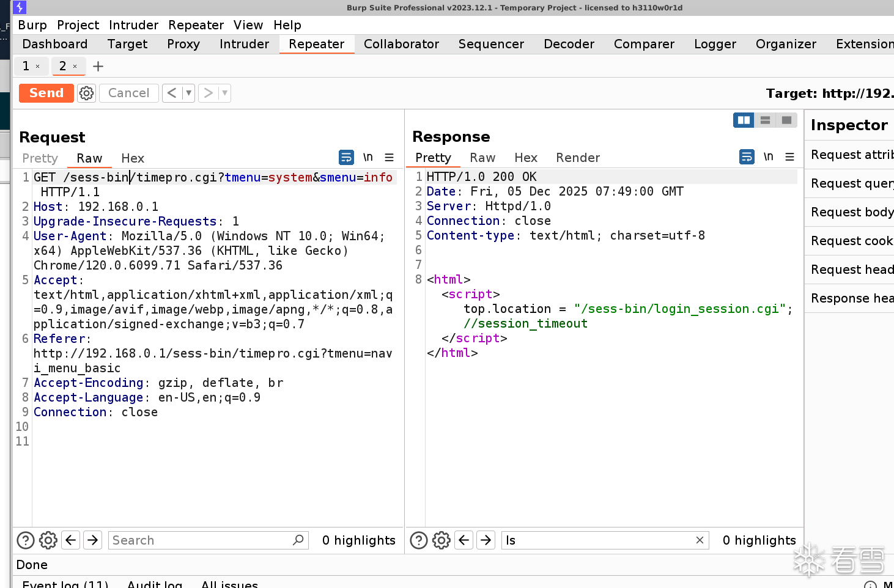Click the Cancel button
894x588 pixels.
(x=129, y=93)
